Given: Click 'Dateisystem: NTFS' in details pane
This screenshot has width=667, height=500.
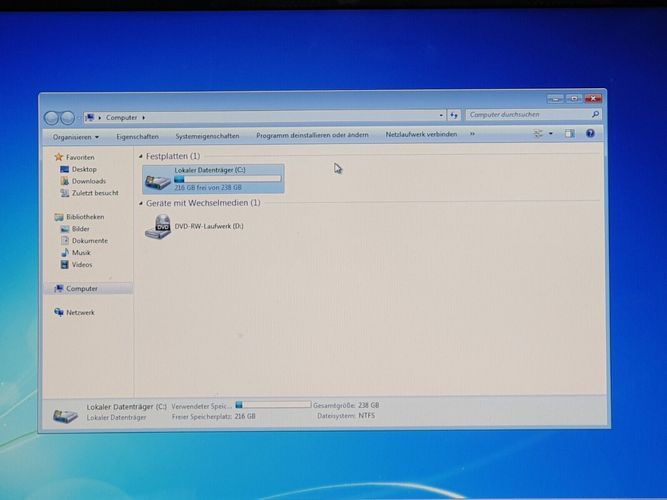Looking at the screenshot, I should pos(346,416).
